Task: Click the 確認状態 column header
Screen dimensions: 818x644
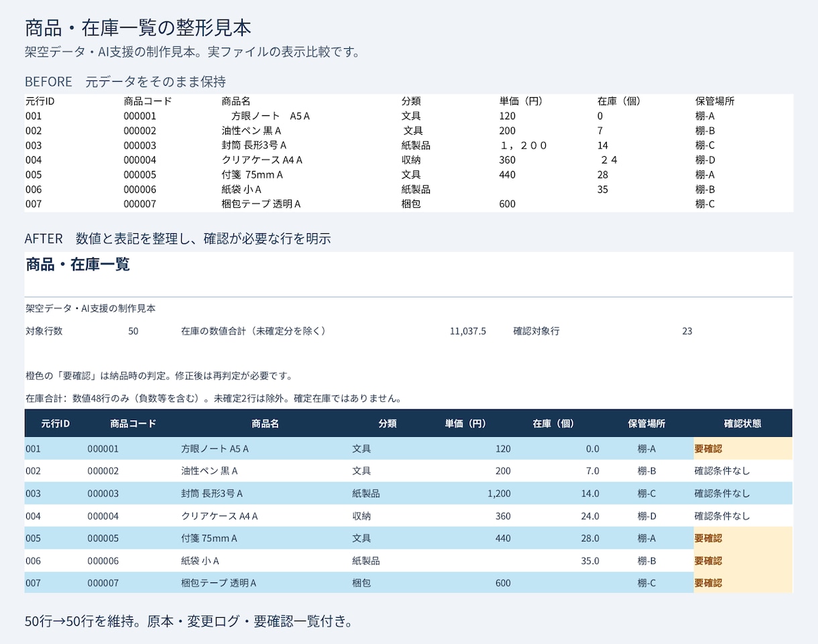Action: click(x=743, y=424)
